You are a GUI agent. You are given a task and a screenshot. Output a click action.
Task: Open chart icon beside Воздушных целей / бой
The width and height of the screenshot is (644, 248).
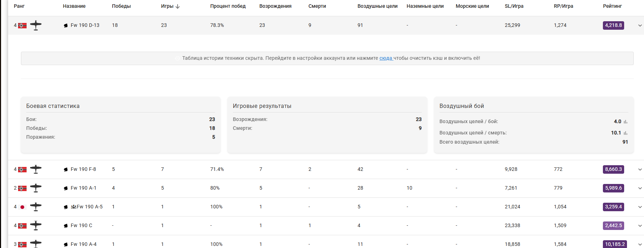pyautogui.click(x=626, y=122)
